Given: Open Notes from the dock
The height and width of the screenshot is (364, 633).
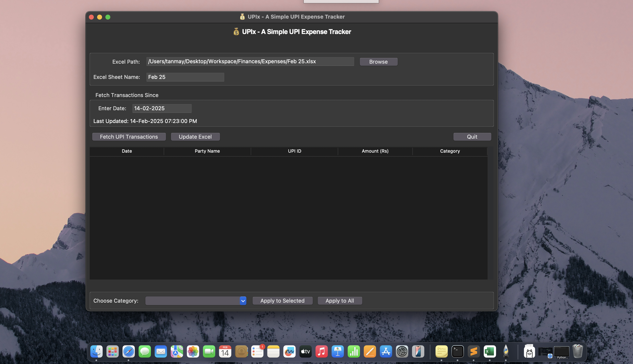Looking at the screenshot, I should pos(273,352).
